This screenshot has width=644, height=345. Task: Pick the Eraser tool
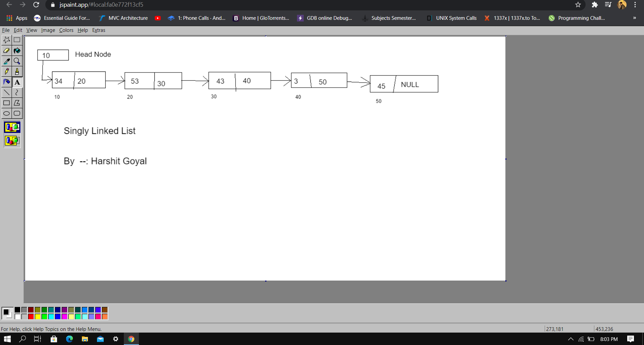point(7,51)
